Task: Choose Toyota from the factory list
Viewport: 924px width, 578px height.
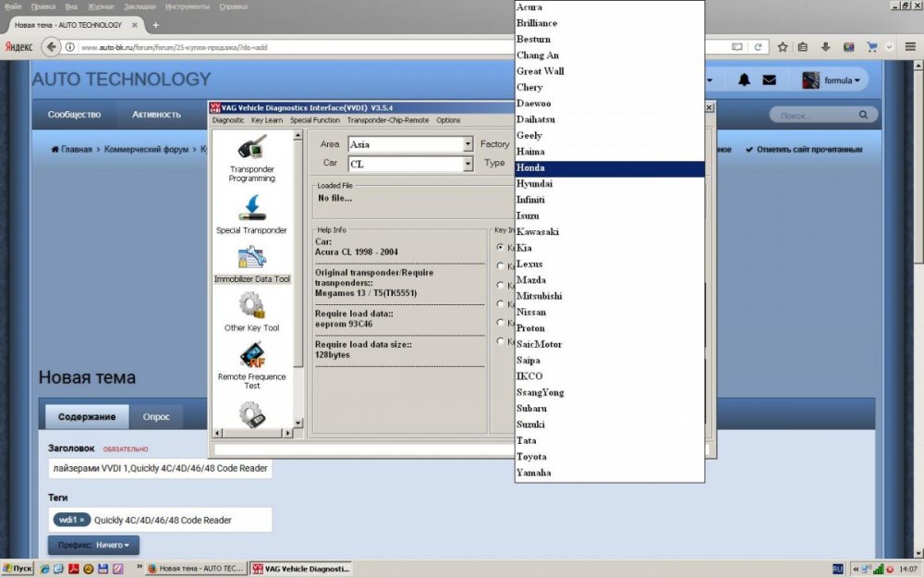Action: coord(530,457)
